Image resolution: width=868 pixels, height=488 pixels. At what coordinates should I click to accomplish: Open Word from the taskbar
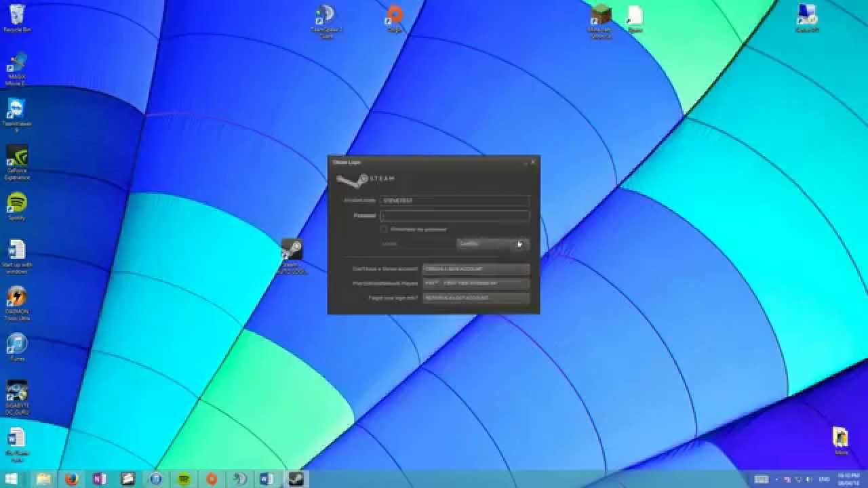coord(267,479)
